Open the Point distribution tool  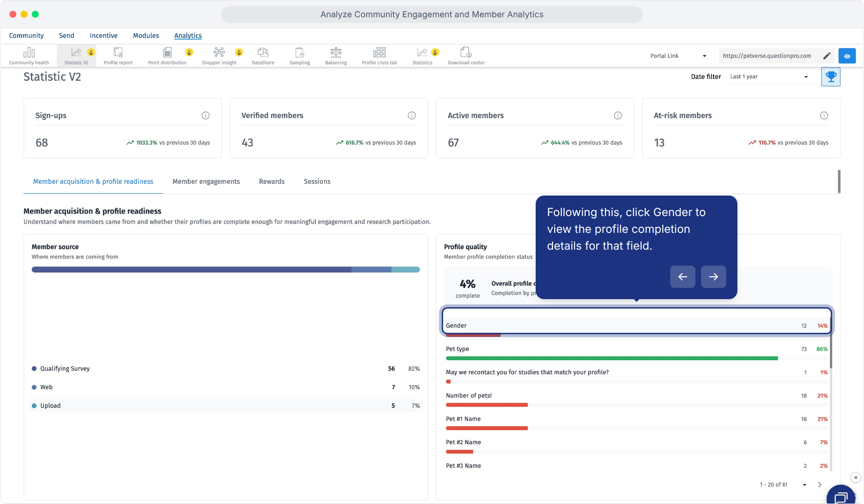click(167, 56)
